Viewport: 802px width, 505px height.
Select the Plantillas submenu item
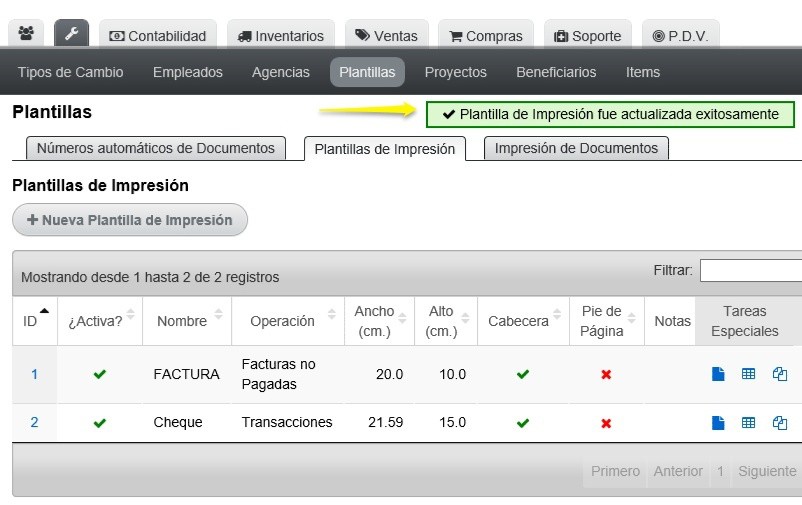[367, 72]
